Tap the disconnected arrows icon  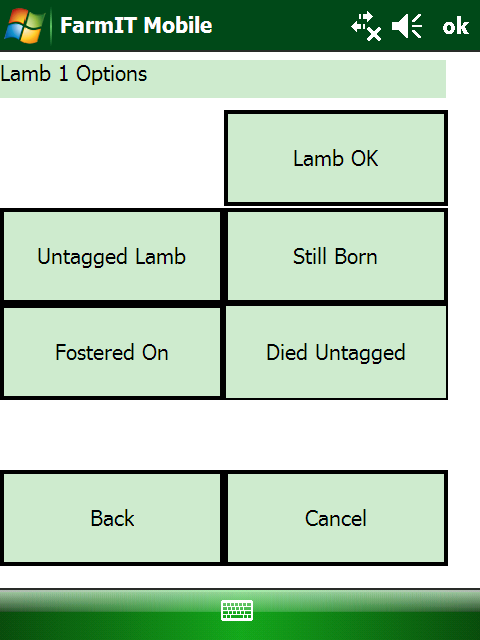(x=366, y=26)
